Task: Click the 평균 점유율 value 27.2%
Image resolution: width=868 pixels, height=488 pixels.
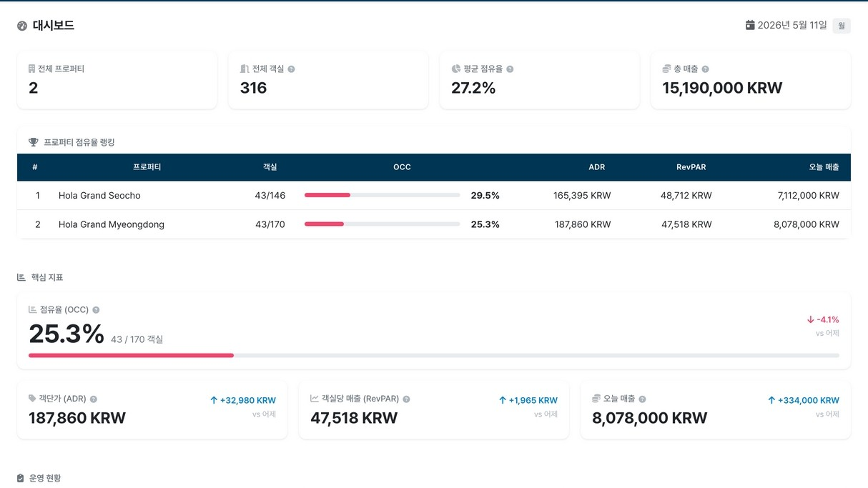Action: coord(473,88)
